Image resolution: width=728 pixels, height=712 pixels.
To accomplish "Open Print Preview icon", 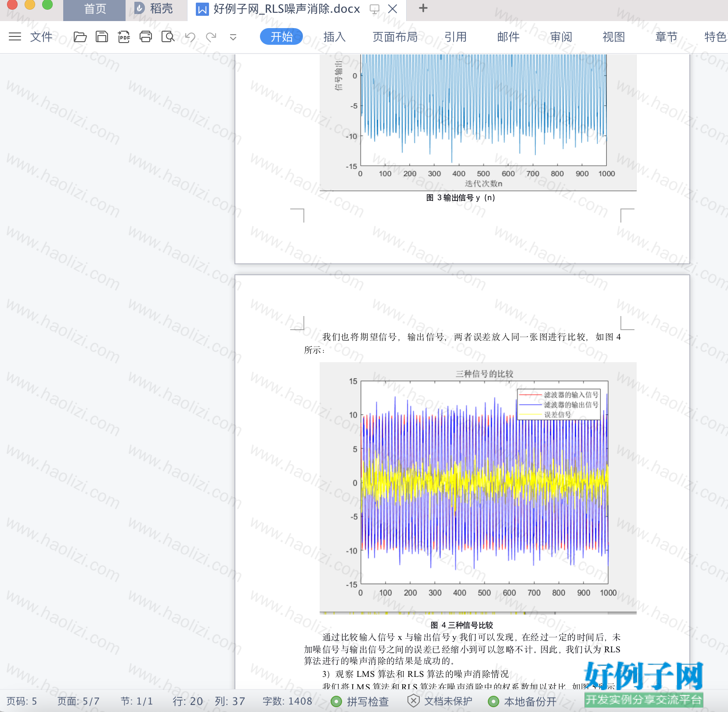I will click(x=168, y=36).
